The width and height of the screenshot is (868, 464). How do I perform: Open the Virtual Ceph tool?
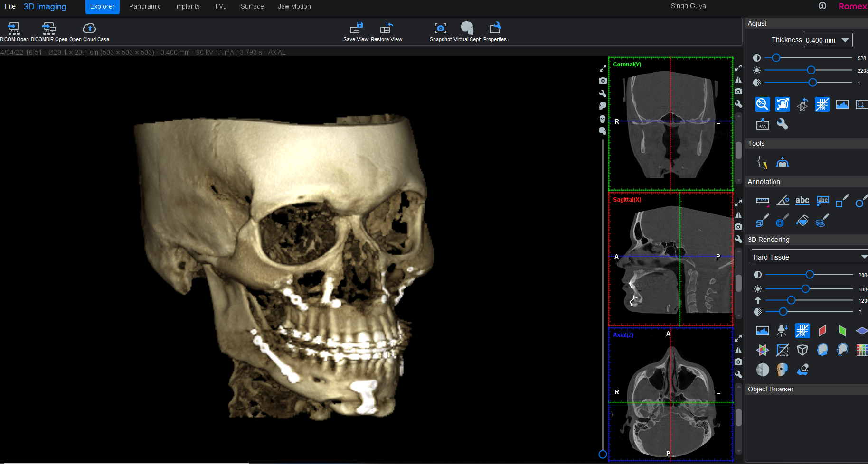coord(467,28)
